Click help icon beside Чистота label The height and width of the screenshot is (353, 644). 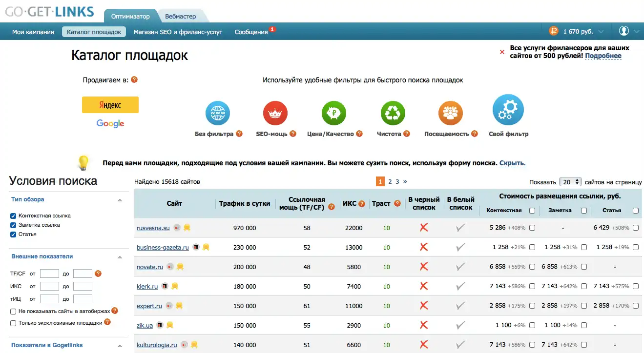point(407,134)
